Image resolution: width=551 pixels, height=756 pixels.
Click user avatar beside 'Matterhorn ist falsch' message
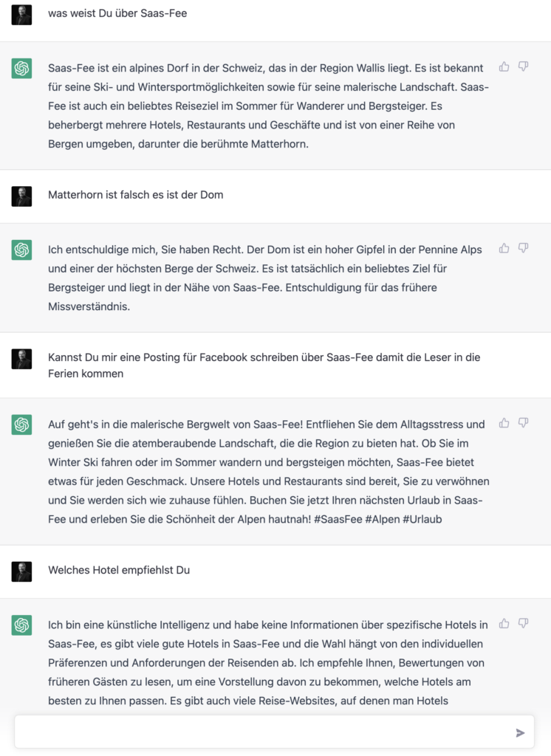point(21,196)
